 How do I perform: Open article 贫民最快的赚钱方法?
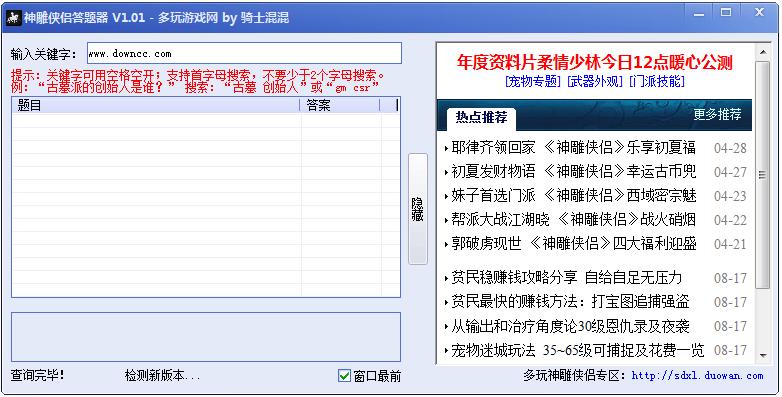coord(570,301)
